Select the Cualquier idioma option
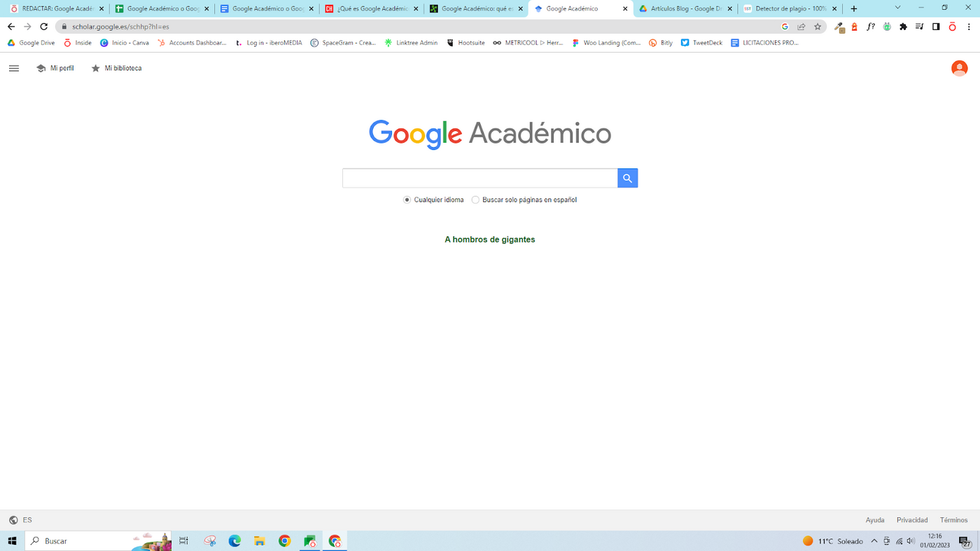Image resolution: width=980 pixels, height=551 pixels. click(x=433, y=200)
